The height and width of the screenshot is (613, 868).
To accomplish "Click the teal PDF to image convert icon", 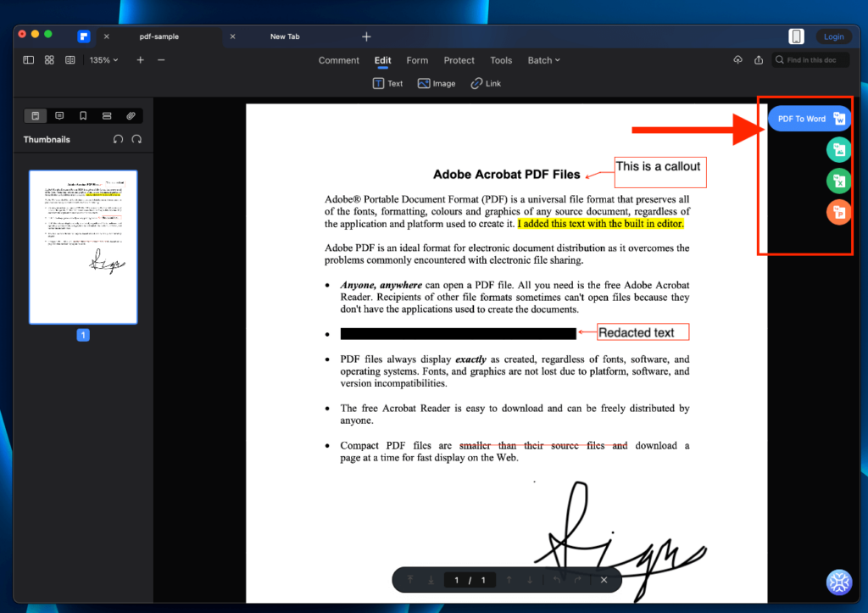I will [838, 149].
